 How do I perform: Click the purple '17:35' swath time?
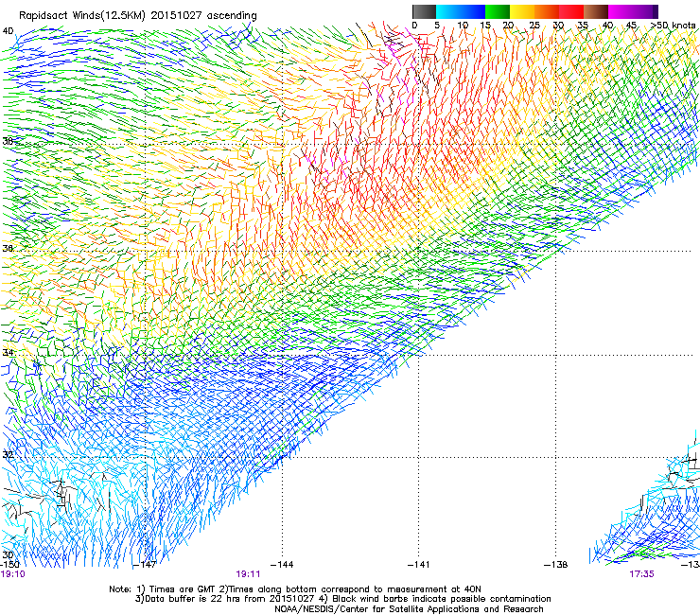pyautogui.click(x=642, y=574)
